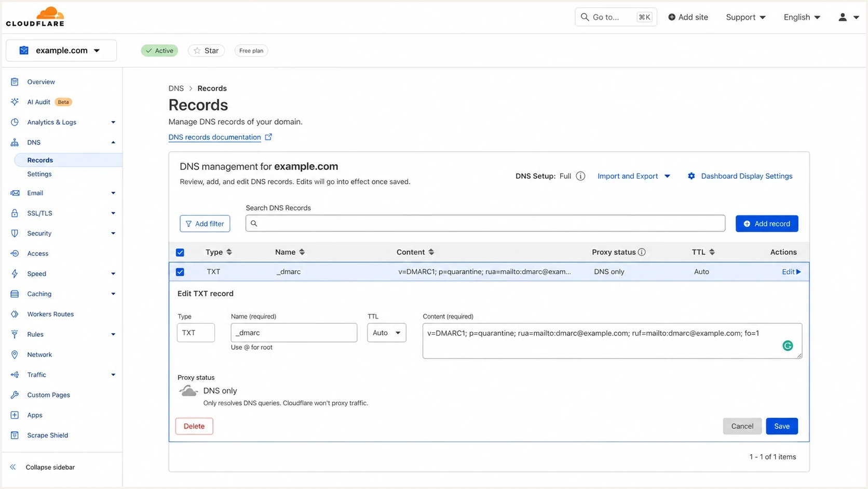Click the Access arrow icon in sidebar
868x489 pixels.
click(15, 254)
